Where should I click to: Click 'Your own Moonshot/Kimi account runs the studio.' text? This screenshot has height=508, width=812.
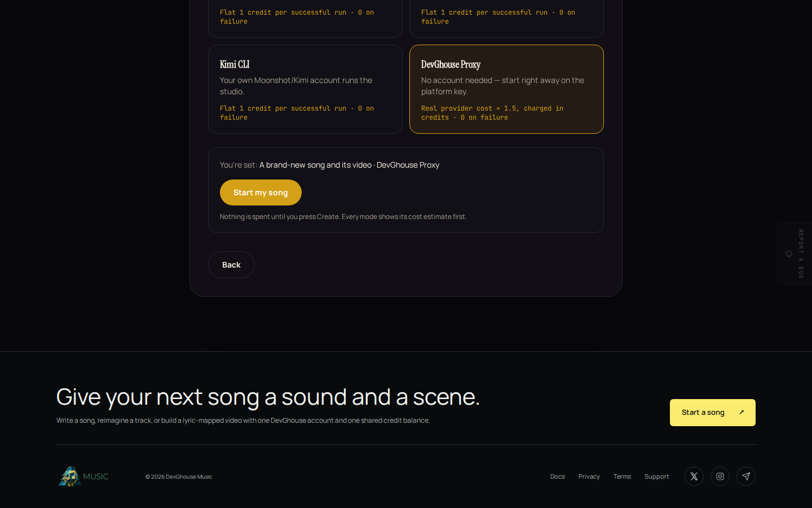click(296, 86)
